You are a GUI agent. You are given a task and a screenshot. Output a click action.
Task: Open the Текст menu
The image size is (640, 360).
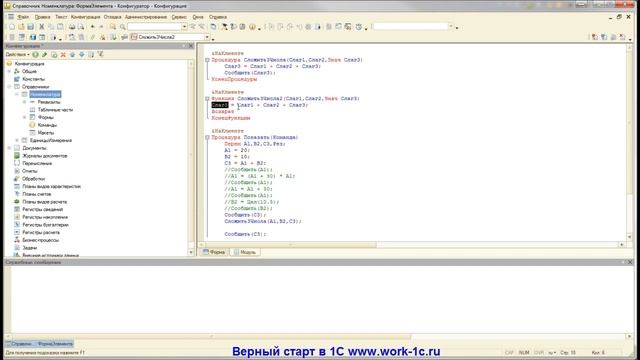tap(61, 17)
